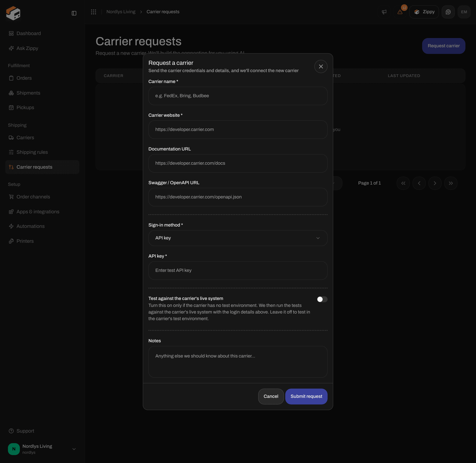Open the apps grid icon
The width and height of the screenshot is (476, 463).
click(94, 12)
